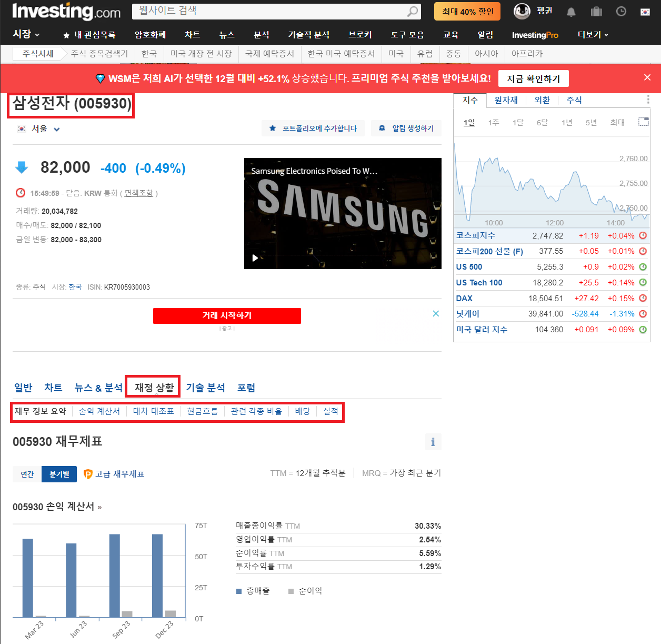This screenshot has width=661, height=644.
Task: Click the penguin profile avatar
Action: [522, 11]
